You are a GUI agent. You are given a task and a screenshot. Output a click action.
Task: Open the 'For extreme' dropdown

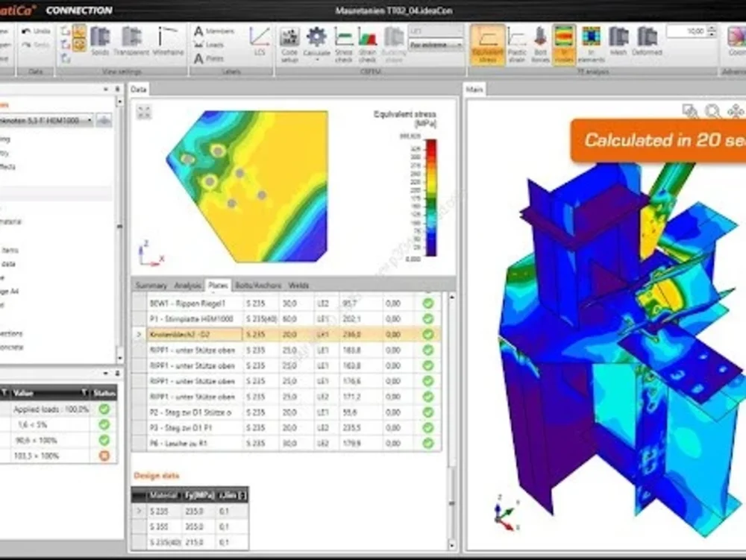pos(436,45)
